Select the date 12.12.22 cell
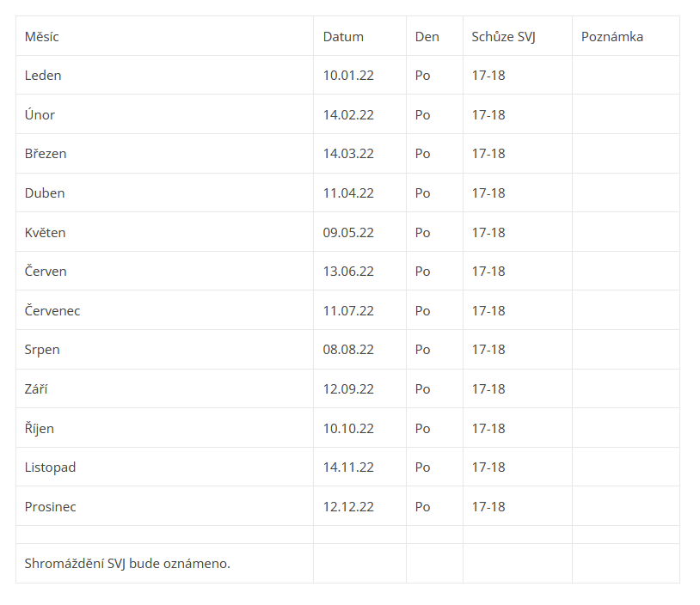700x605 pixels. pos(348,507)
